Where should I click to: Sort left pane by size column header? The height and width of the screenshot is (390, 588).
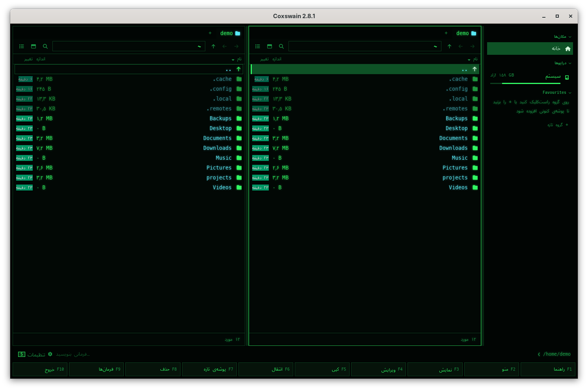(x=41, y=59)
